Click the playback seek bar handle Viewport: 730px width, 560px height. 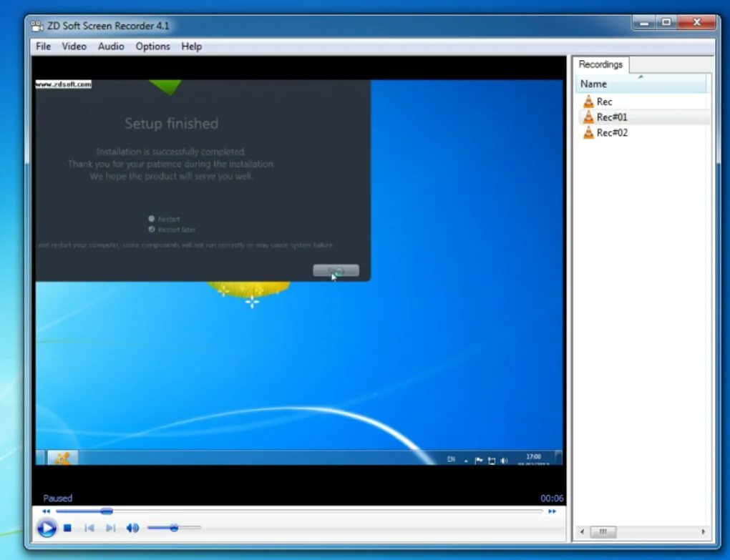(x=107, y=511)
